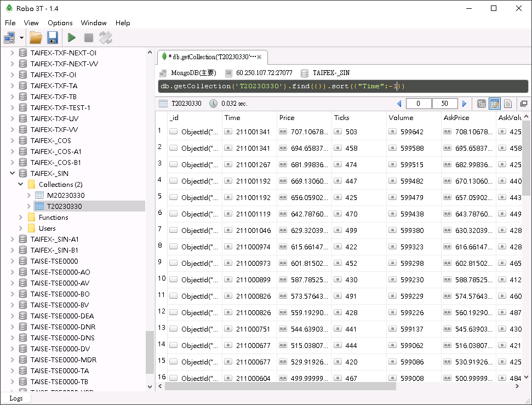Click the batch size field showing 50
Viewport: 532px width, 405px height.
pos(445,104)
